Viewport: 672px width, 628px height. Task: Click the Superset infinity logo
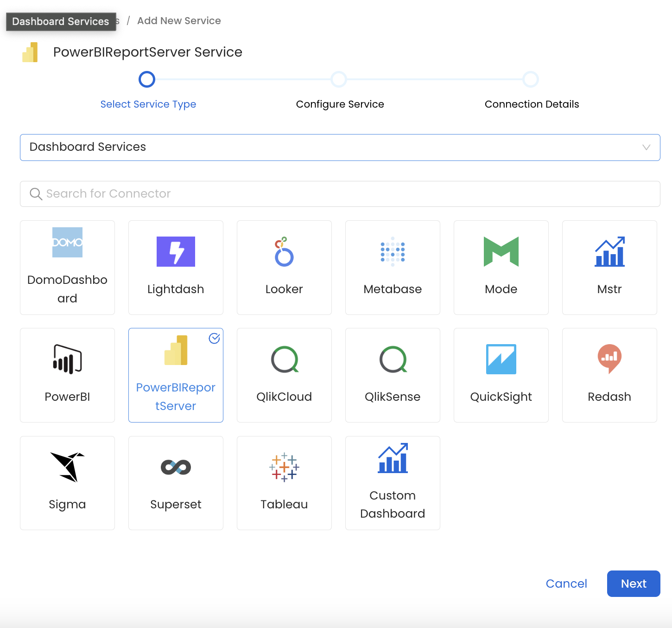click(x=176, y=467)
